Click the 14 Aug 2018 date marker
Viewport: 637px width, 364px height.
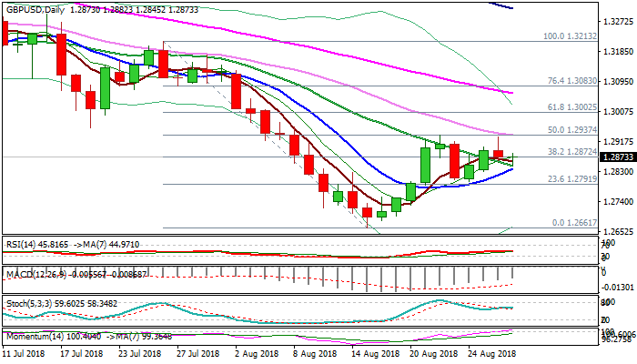coord(373,355)
